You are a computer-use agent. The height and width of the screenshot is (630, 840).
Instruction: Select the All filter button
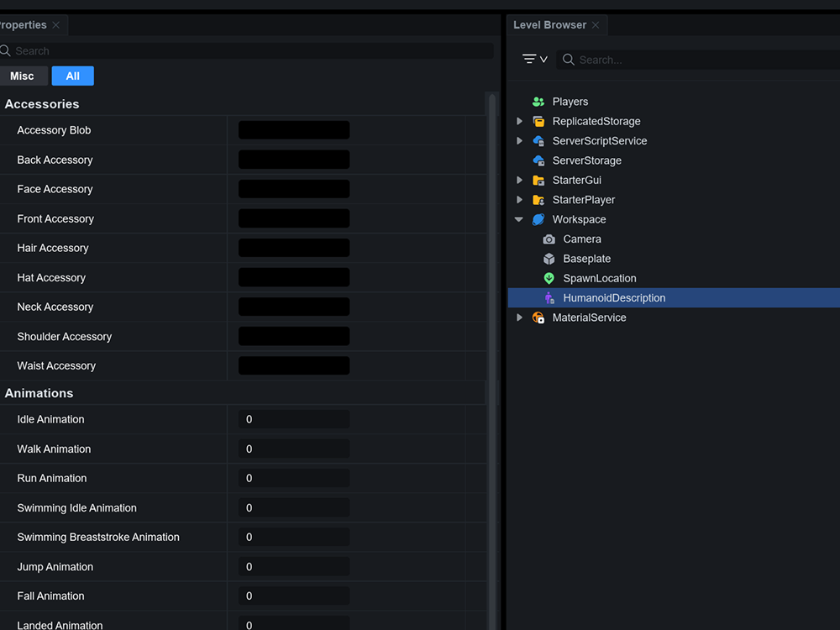(73, 76)
